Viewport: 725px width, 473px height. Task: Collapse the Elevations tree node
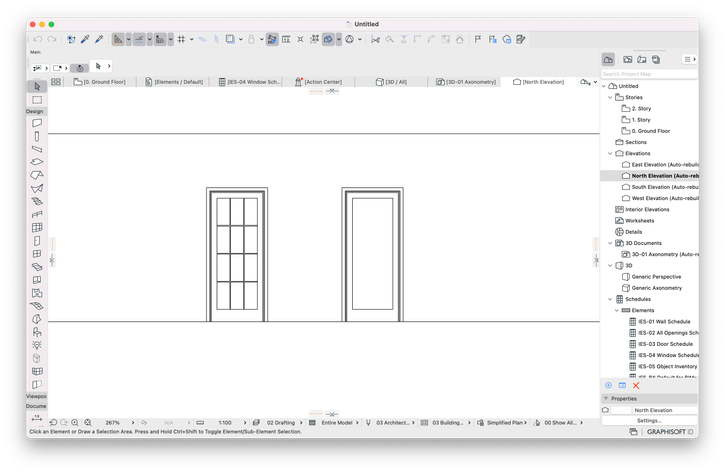point(610,153)
